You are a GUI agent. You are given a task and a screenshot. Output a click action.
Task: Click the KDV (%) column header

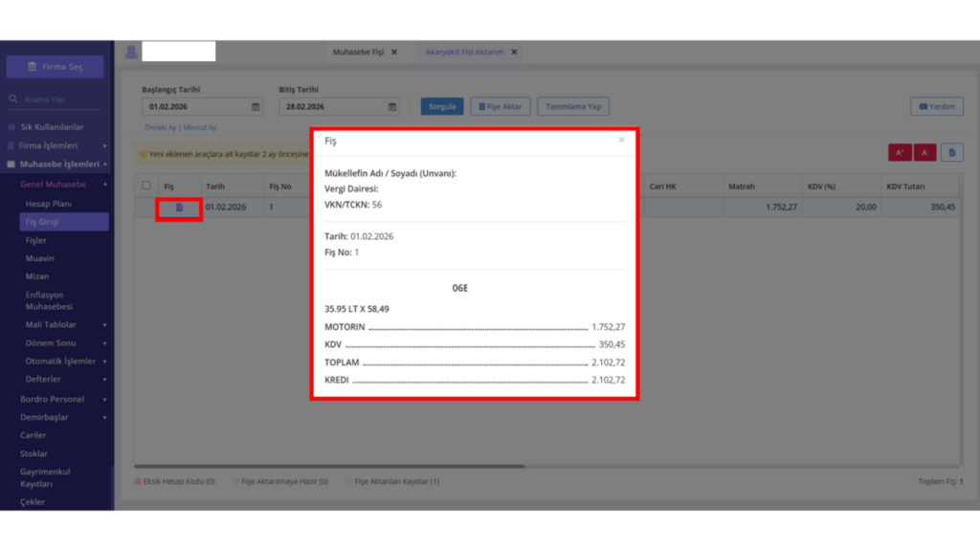821,187
